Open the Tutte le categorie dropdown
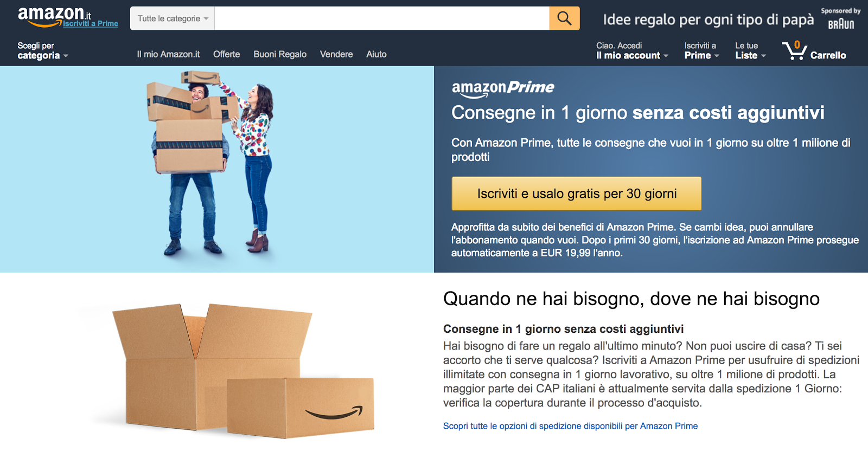This screenshot has width=868, height=471. [173, 18]
